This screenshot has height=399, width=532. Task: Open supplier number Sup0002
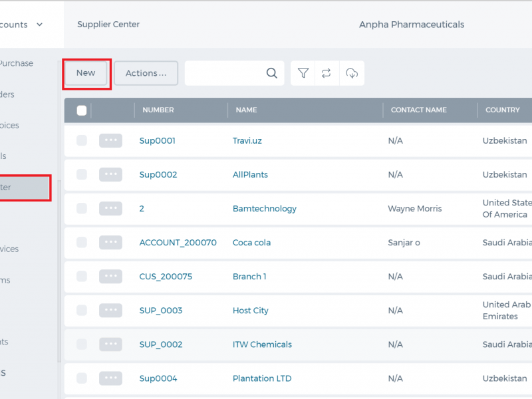(158, 175)
